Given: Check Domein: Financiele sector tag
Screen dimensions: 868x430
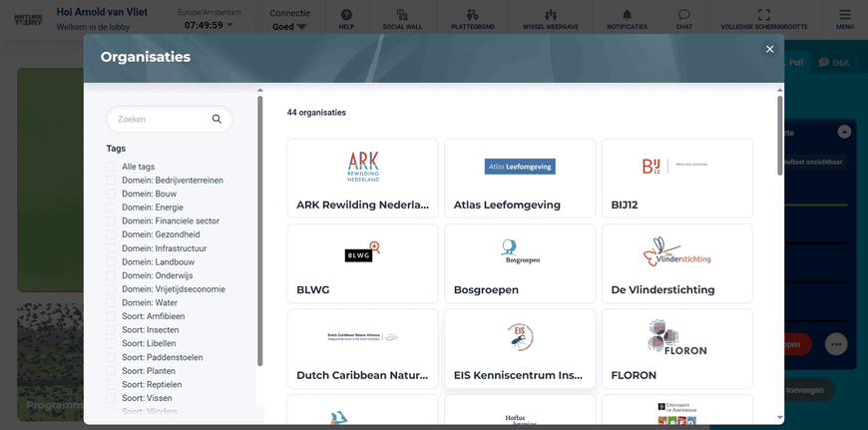Looking at the screenshot, I should (111, 220).
